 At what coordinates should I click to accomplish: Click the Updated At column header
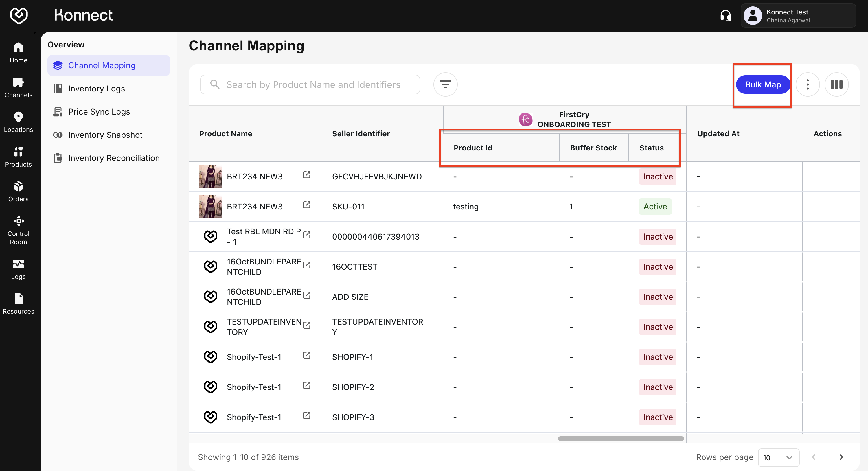pos(718,133)
